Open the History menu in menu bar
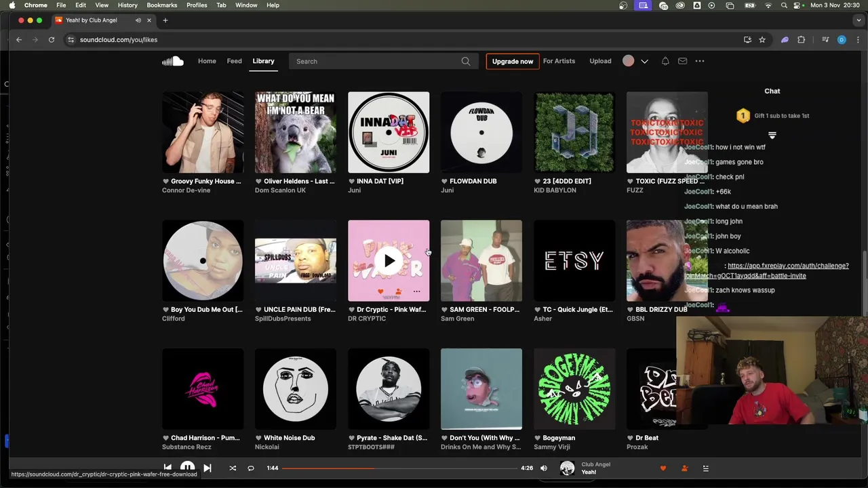This screenshot has height=488, width=868. pos(127,5)
